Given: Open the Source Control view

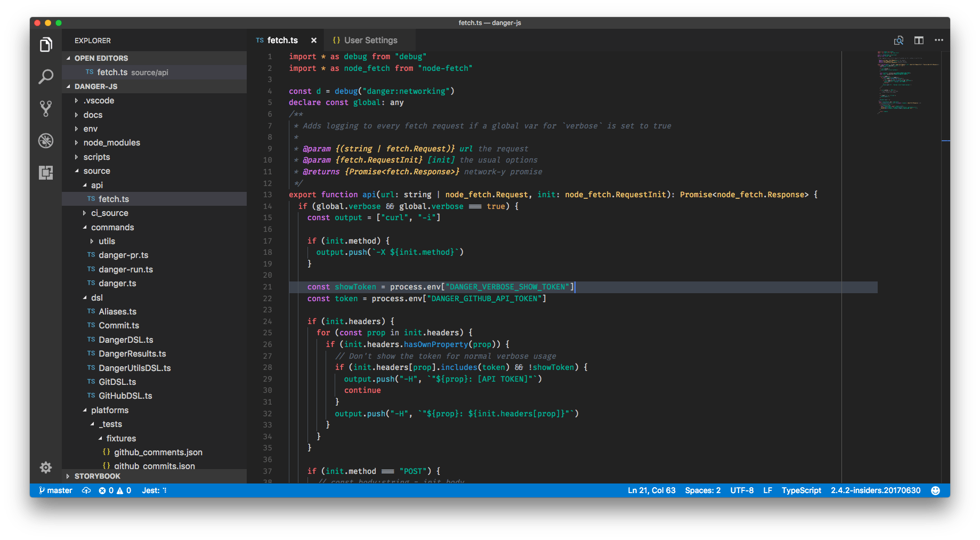Looking at the screenshot, I should pyautogui.click(x=46, y=109).
